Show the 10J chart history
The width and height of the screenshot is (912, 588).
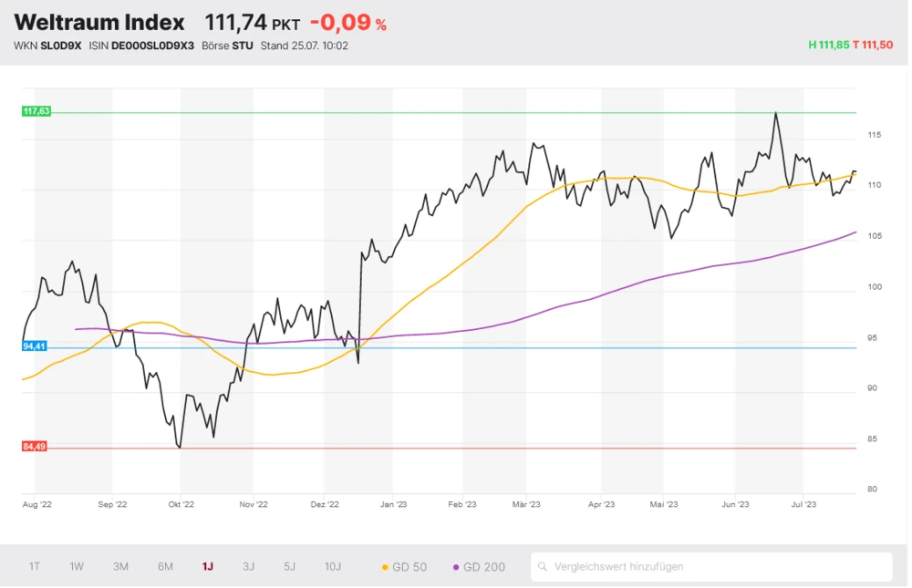333,567
